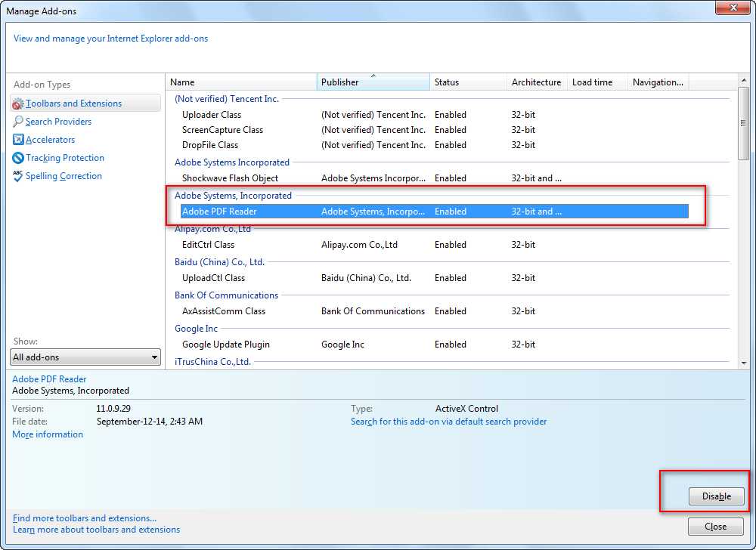Click the Toolbars and Extensions gear icon
The image size is (756, 550).
[x=18, y=104]
